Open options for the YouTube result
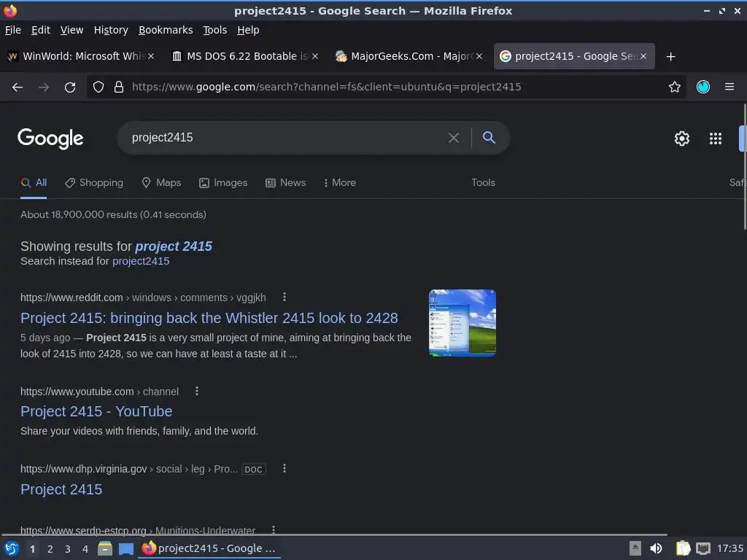 197,391
